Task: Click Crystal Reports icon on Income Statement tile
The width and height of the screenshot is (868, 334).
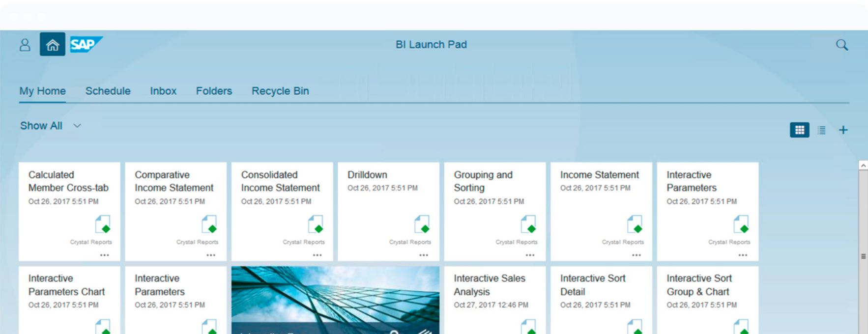Action: (634, 224)
